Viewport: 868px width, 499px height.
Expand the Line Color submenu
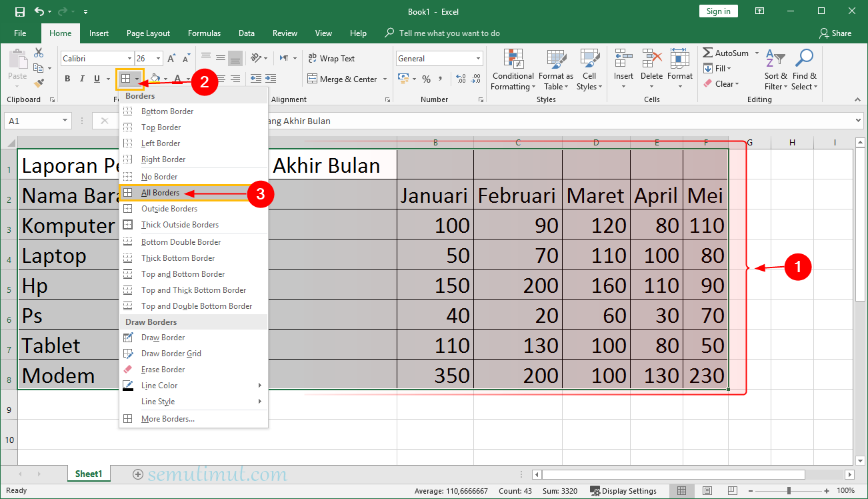point(194,386)
